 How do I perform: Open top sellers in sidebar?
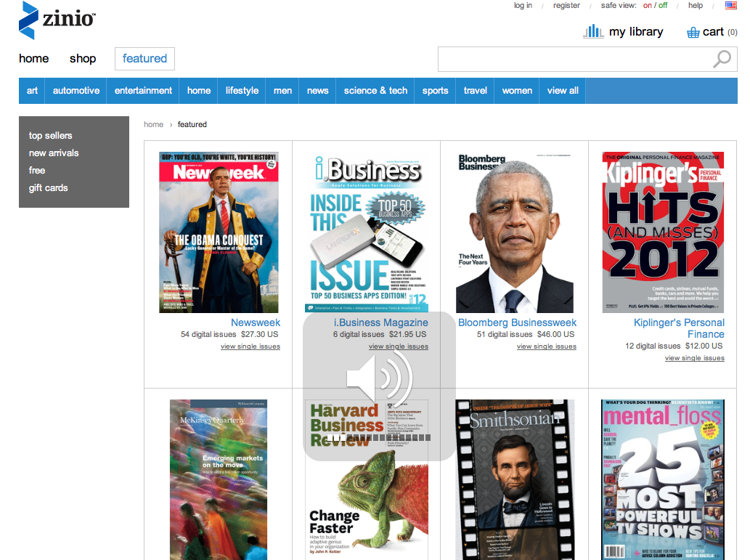click(50, 135)
